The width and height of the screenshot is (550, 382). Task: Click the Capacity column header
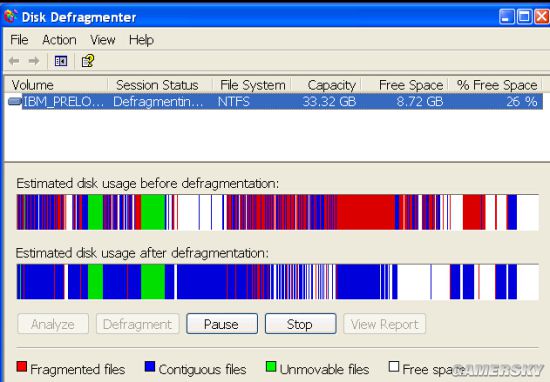[326, 85]
